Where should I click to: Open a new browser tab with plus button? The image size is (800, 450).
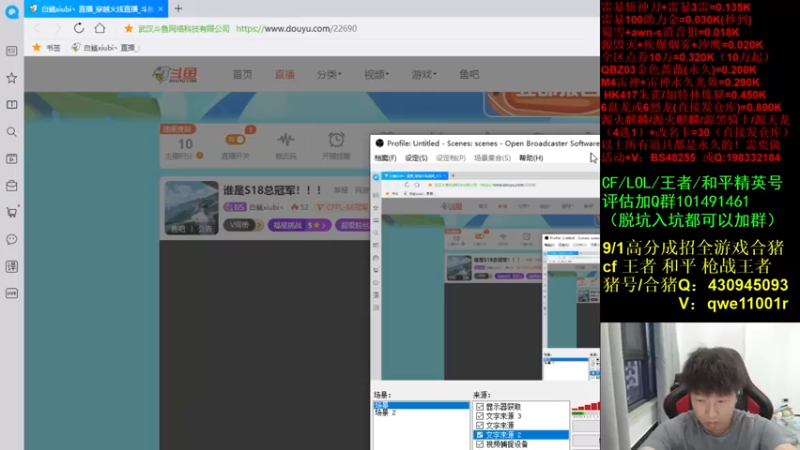178,9
